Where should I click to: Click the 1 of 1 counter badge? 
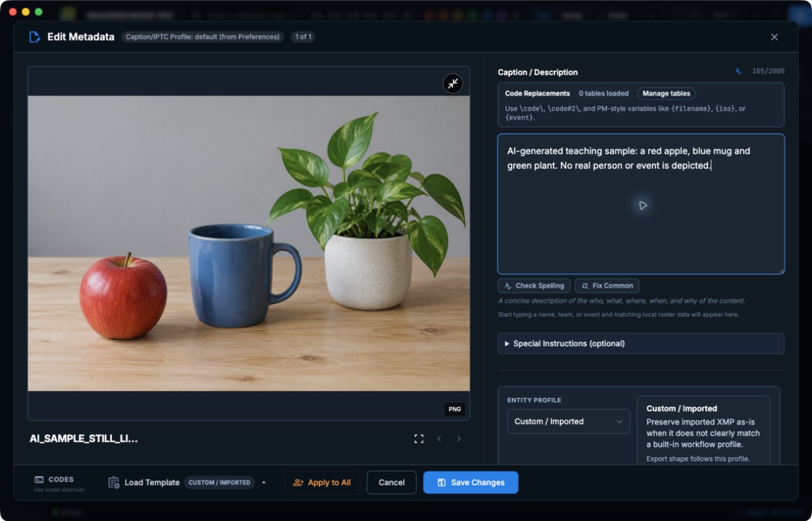tap(303, 37)
